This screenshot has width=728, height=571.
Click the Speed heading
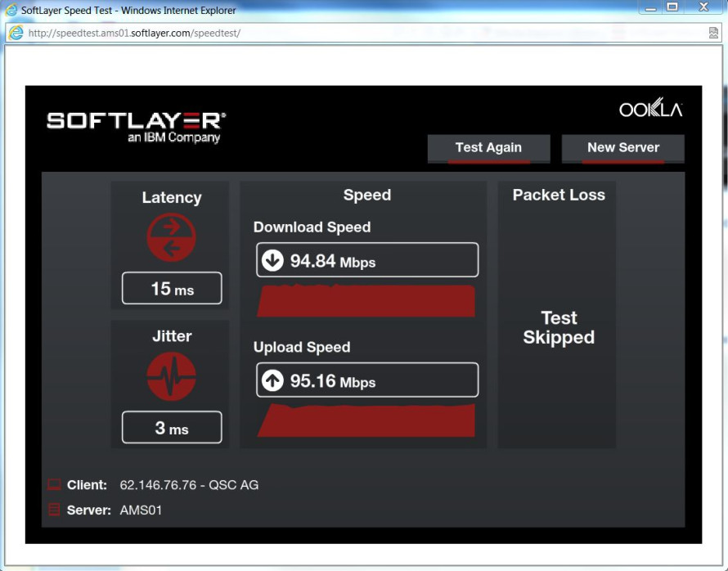coord(366,195)
